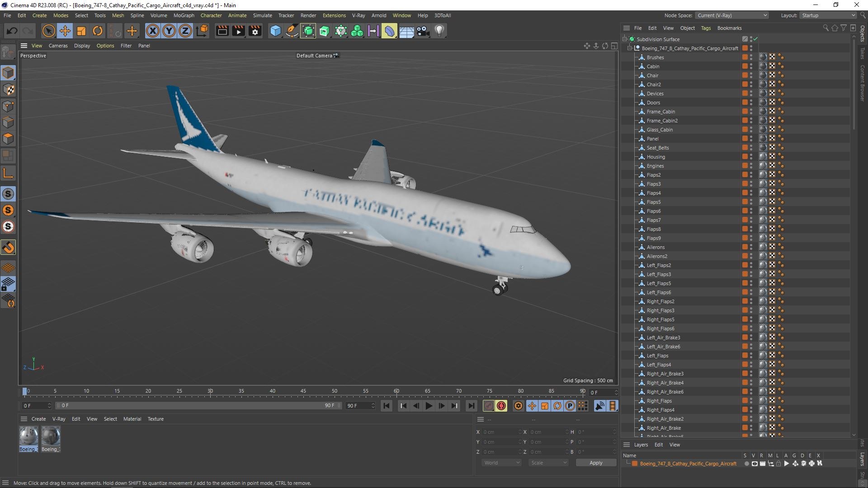Screen dimensions: 868x488
Task: Add a Camera object
Action: [423, 31]
